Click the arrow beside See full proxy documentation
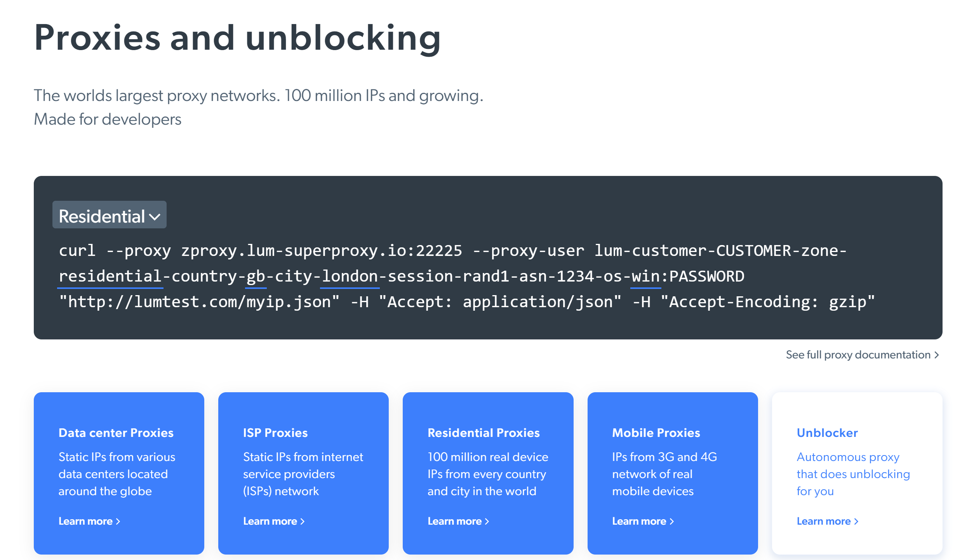Viewport: 974px width, 560px height. click(x=937, y=355)
